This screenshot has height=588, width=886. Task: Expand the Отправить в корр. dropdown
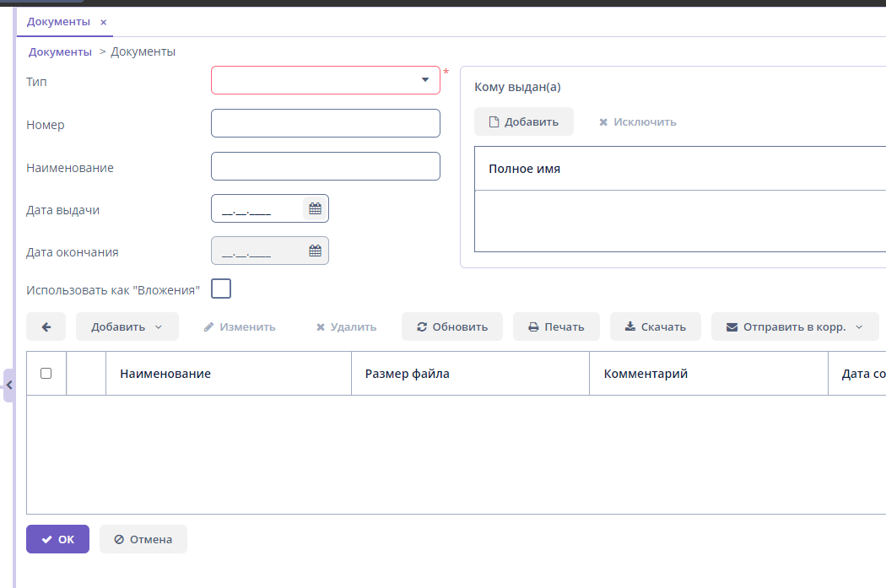coord(794,326)
